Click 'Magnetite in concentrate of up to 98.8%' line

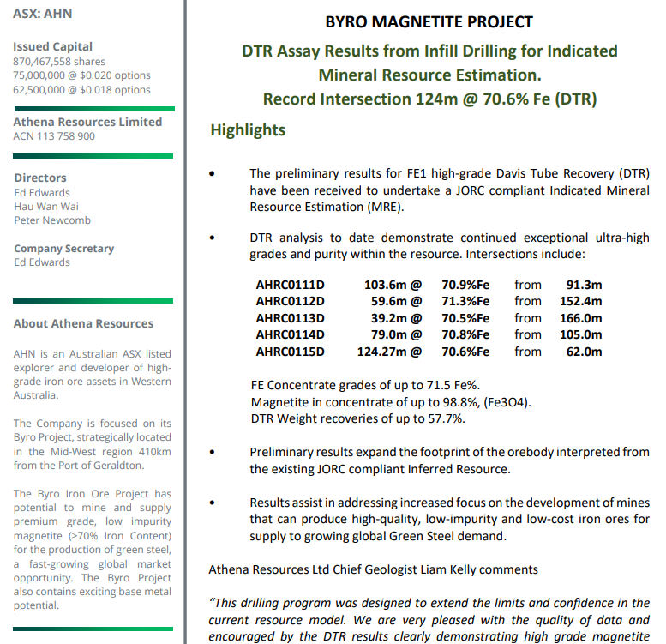click(x=391, y=402)
